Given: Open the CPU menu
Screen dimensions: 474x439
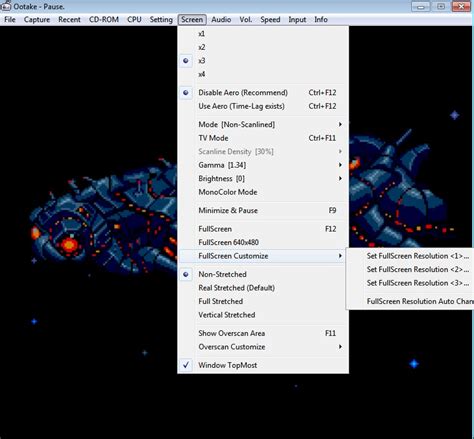Looking at the screenshot, I should coord(134,20).
